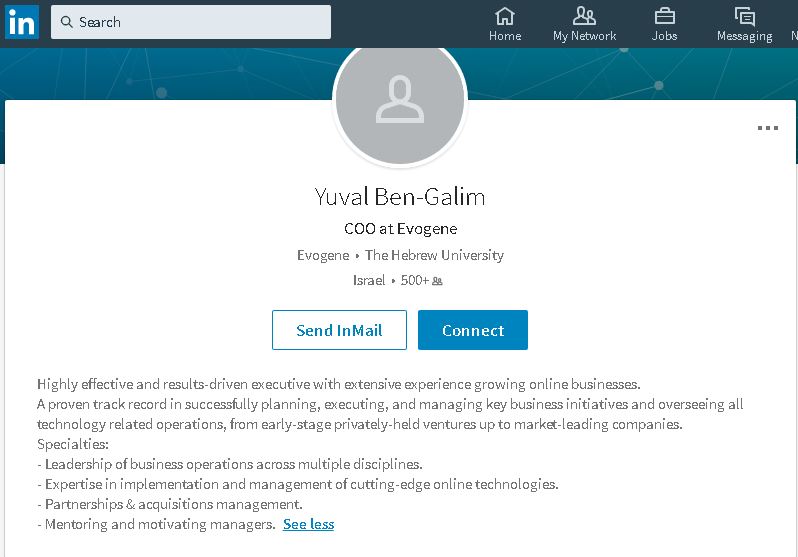Select the My Network navigation label
Viewport: 798px width, 557px height.
(584, 36)
